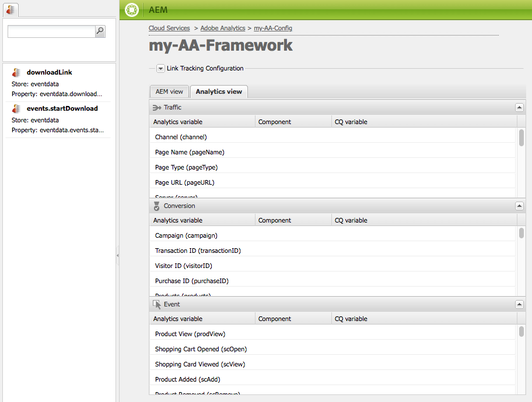Image resolution: width=532 pixels, height=402 pixels.
Task: Click Conversion table vertical scrollbar thumb
Action: pos(521,233)
